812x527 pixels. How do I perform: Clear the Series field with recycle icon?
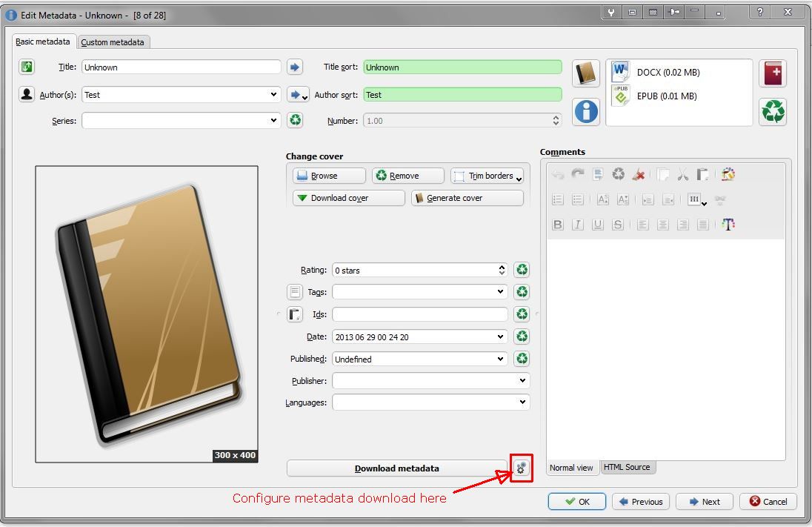coord(295,120)
